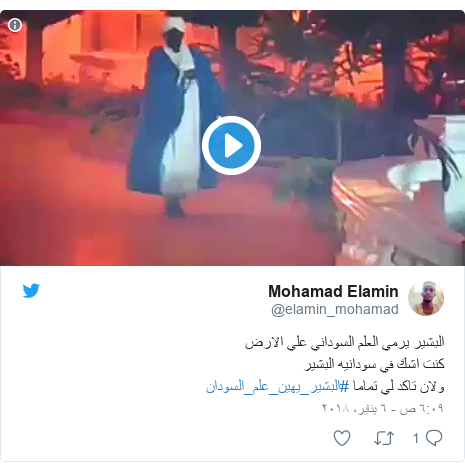Click the Twitter bird logo

31,290
